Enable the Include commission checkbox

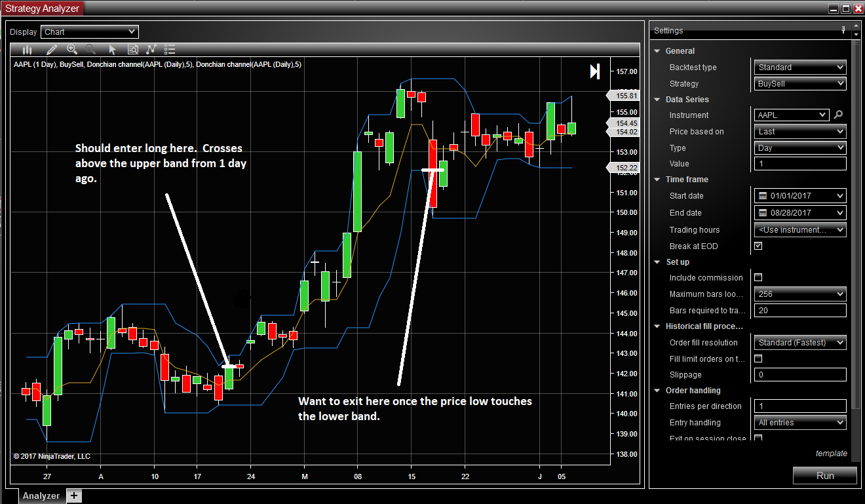click(759, 277)
